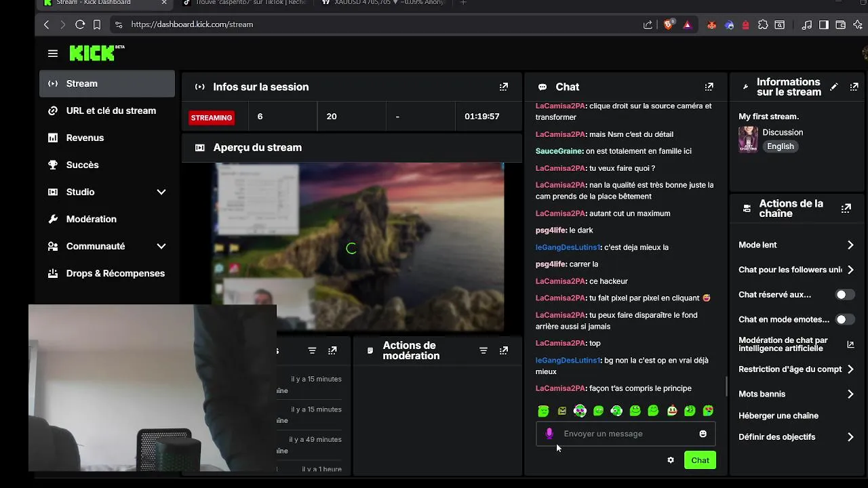Go back in browser history
Image resolution: width=868 pixels, height=488 pixels.
tap(46, 24)
